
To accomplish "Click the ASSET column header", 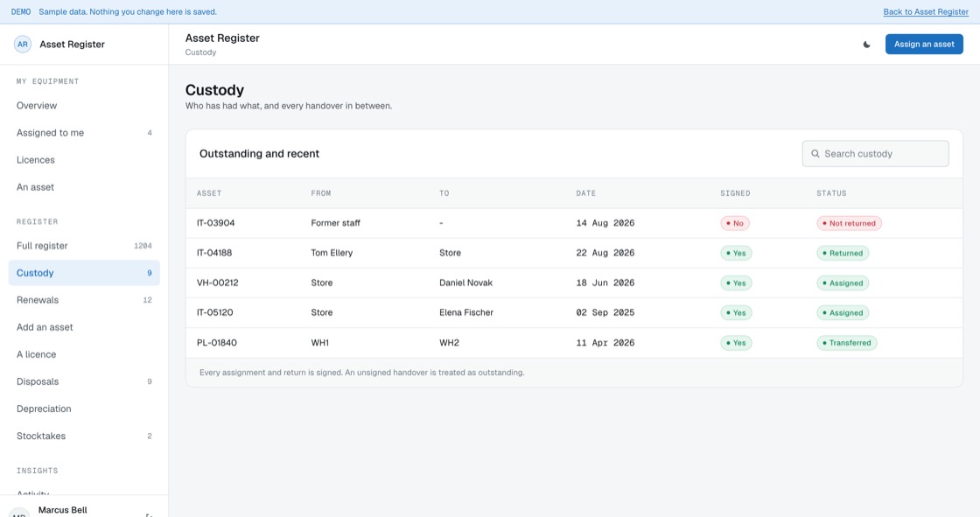I will point(209,193).
